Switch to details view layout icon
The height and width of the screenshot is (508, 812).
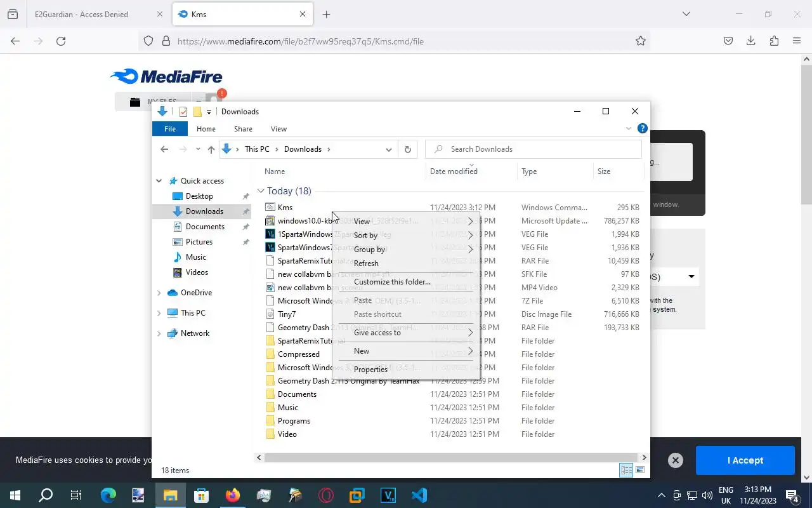coord(626,470)
